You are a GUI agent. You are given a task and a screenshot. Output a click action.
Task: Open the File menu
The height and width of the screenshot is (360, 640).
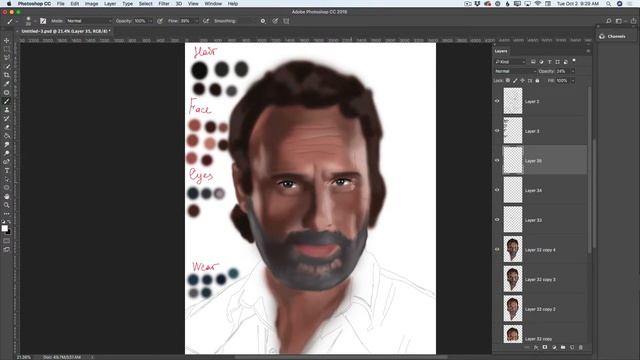tap(60, 4)
